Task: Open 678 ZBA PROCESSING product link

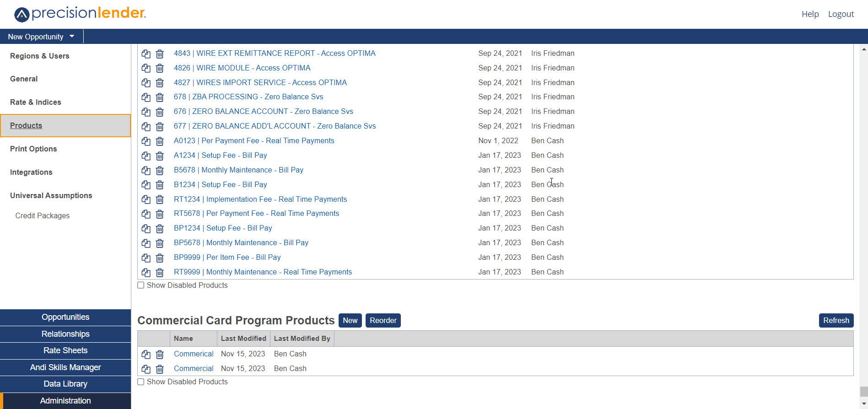Action: click(x=248, y=97)
